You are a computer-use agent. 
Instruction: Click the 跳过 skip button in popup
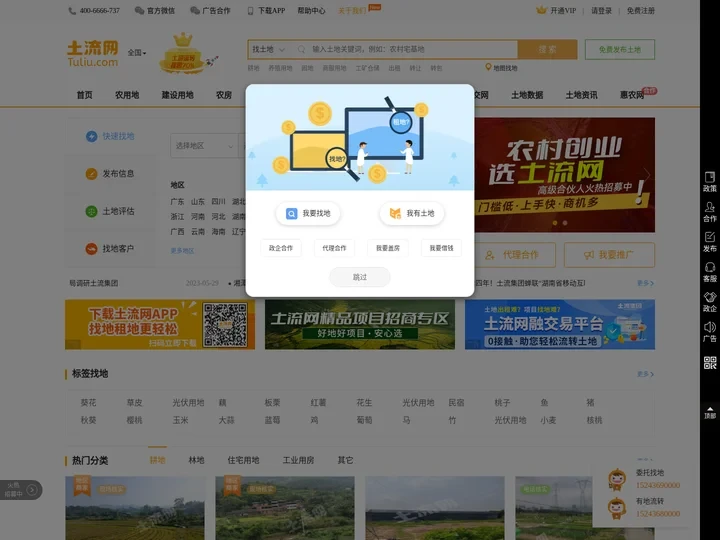click(x=360, y=277)
